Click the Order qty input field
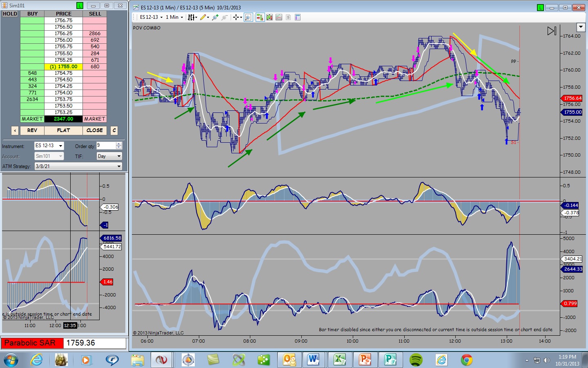588x368 pixels. click(106, 146)
